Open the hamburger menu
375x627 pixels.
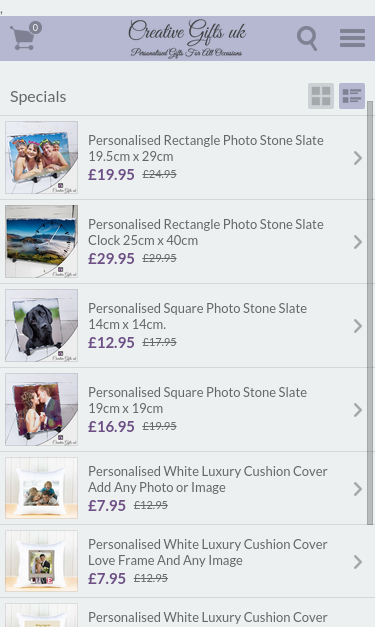coord(352,38)
